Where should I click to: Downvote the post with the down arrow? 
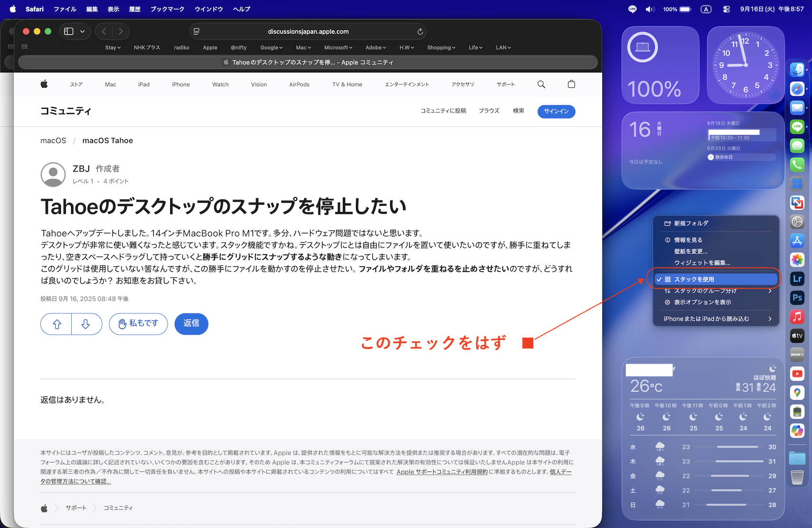point(86,324)
